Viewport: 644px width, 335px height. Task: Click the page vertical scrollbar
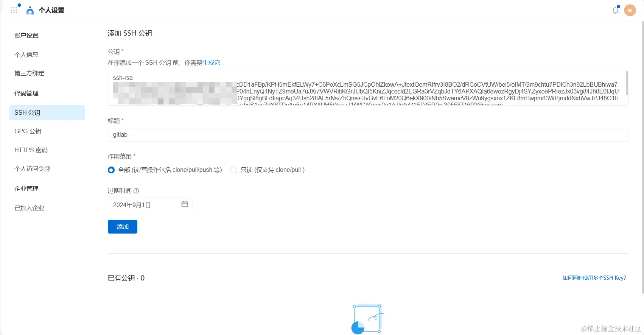[x=642, y=157]
